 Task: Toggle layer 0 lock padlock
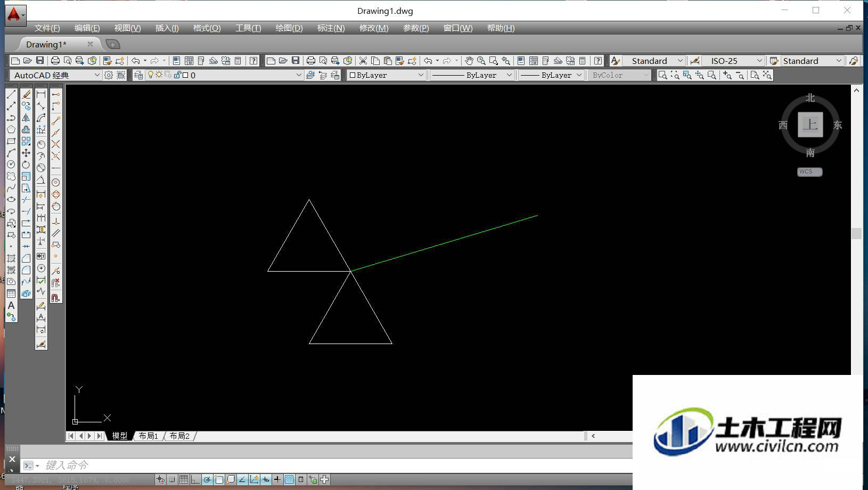(x=177, y=75)
